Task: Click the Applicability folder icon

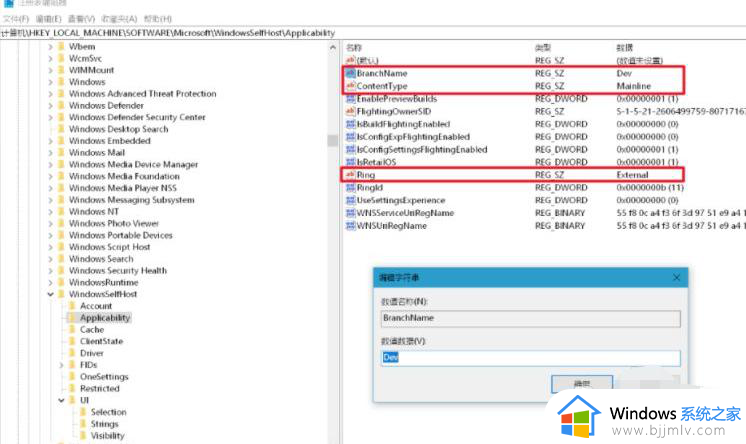Action: (x=72, y=317)
